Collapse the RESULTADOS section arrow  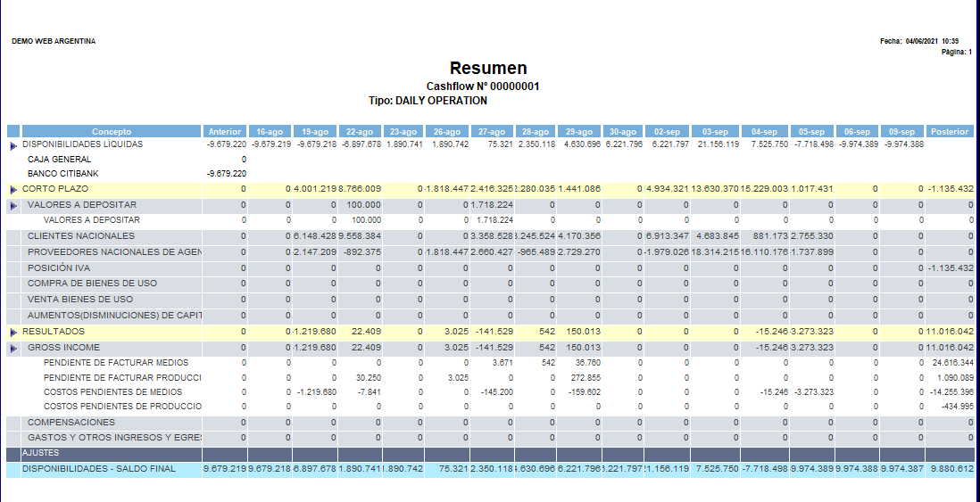(x=13, y=333)
